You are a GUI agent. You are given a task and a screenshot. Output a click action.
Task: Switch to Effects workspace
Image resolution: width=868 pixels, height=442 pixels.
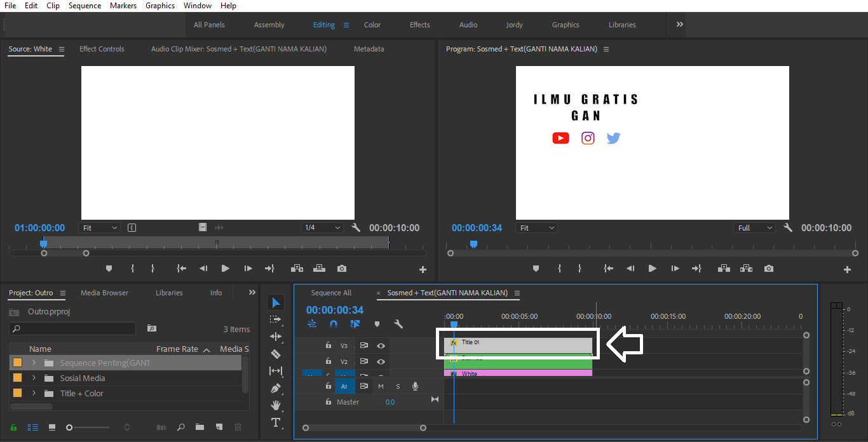coord(420,25)
